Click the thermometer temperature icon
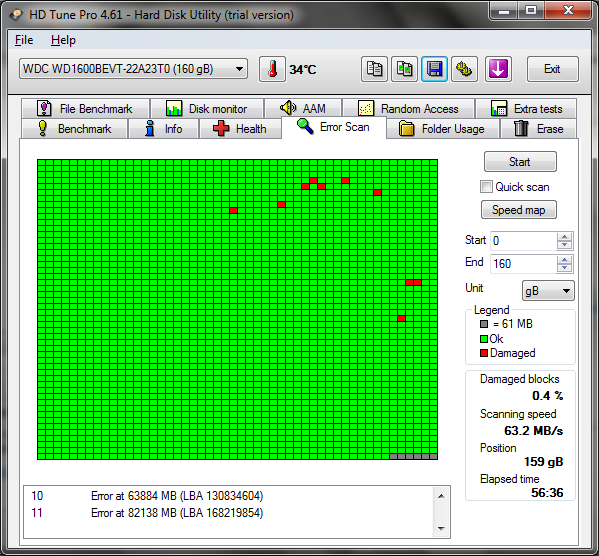The height and width of the screenshot is (556, 599). 272,69
